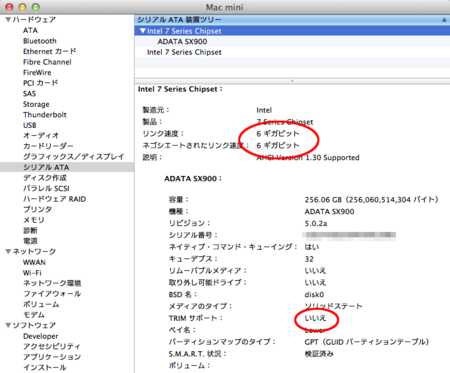Image resolution: width=450 pixels, height=373 pixels.
Task: Select Fibre Channel in the sidebar
Action: [x=47, y=62]
